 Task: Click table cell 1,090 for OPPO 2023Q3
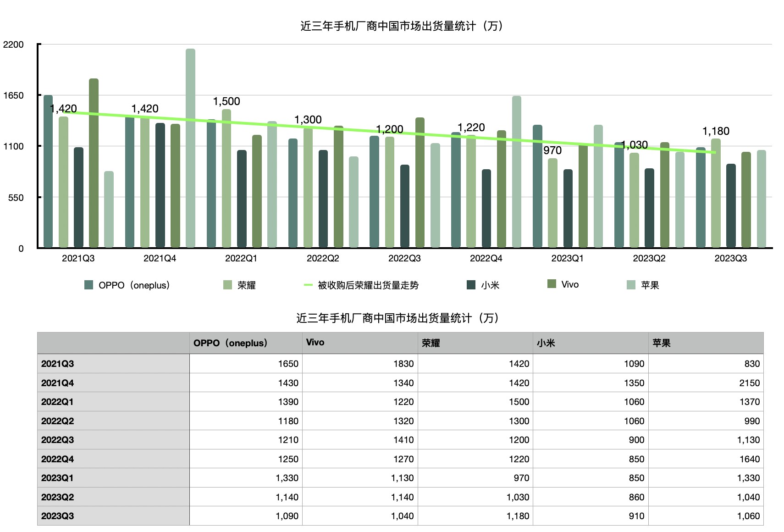pos(246,516)
